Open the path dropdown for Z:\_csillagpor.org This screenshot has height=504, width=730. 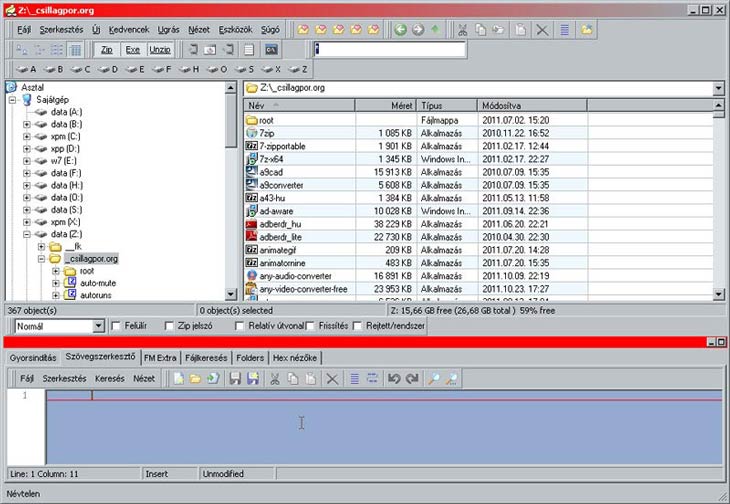coord(718,88)
